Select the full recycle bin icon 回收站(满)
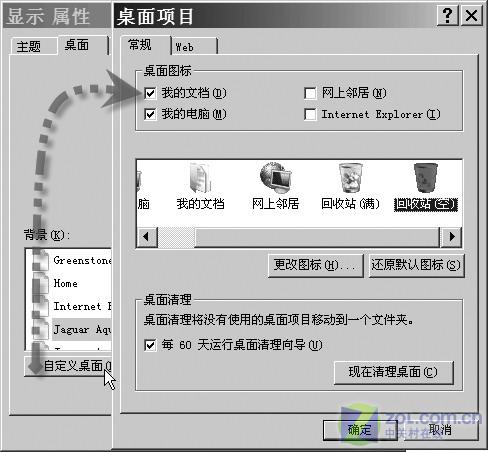 click(x=350, y=178)
